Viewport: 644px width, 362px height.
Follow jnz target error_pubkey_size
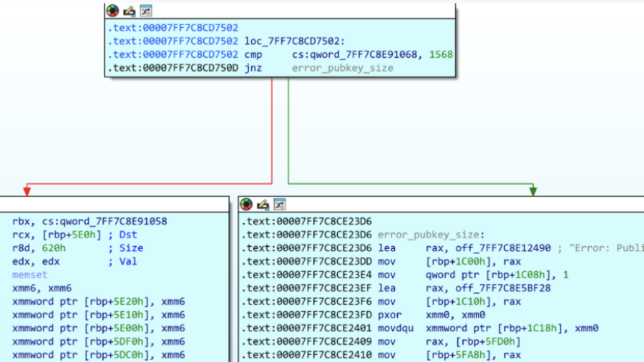(343, 68)
